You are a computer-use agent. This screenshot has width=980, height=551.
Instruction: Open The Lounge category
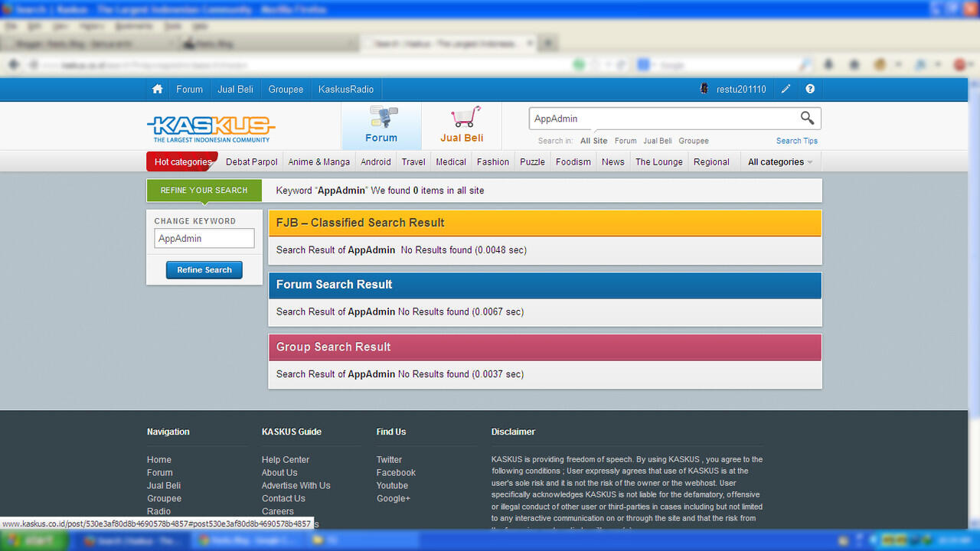pos(659,162)
